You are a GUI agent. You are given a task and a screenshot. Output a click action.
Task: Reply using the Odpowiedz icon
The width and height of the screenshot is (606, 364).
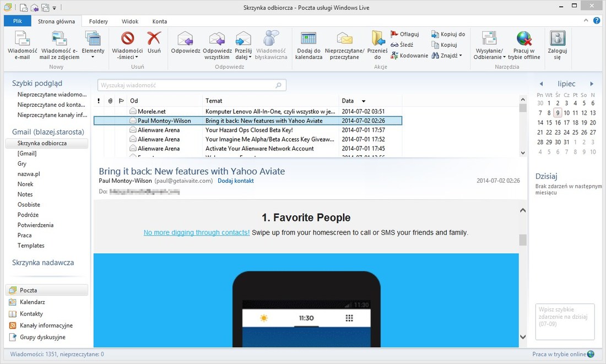click(186, 42)
